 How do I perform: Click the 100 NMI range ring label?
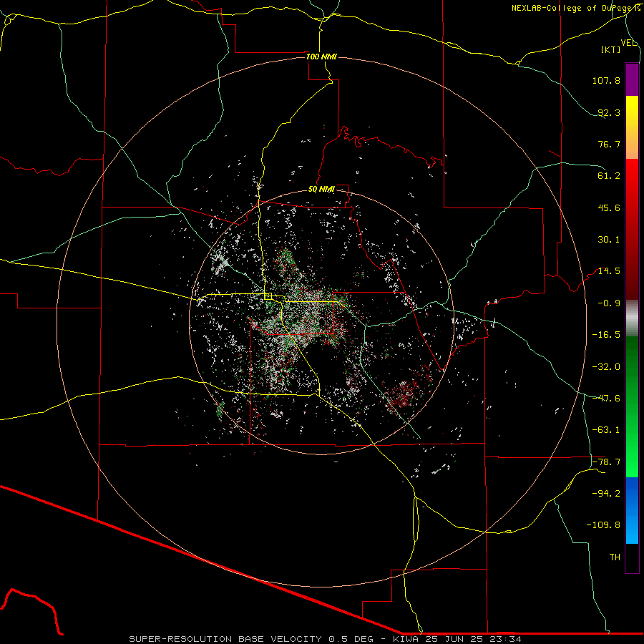click(321, 57)
